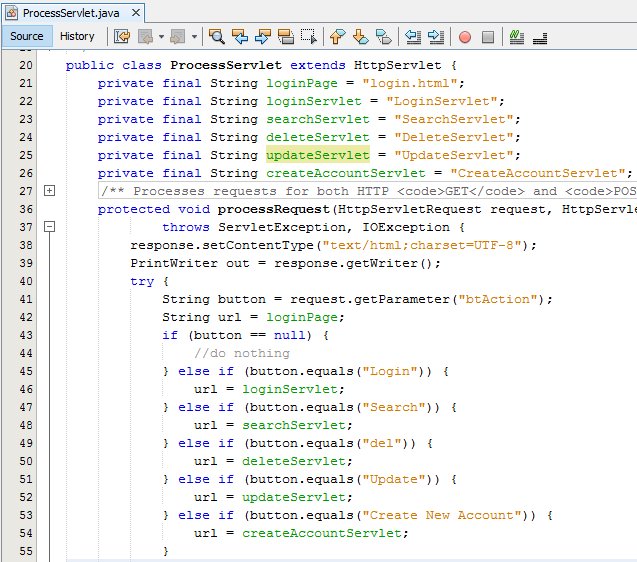The width and height of the screenshot is (637, 562).
Task: Click the "DeleteServlet" string literal
Action: pyautogui.click(x=454, y=137)
